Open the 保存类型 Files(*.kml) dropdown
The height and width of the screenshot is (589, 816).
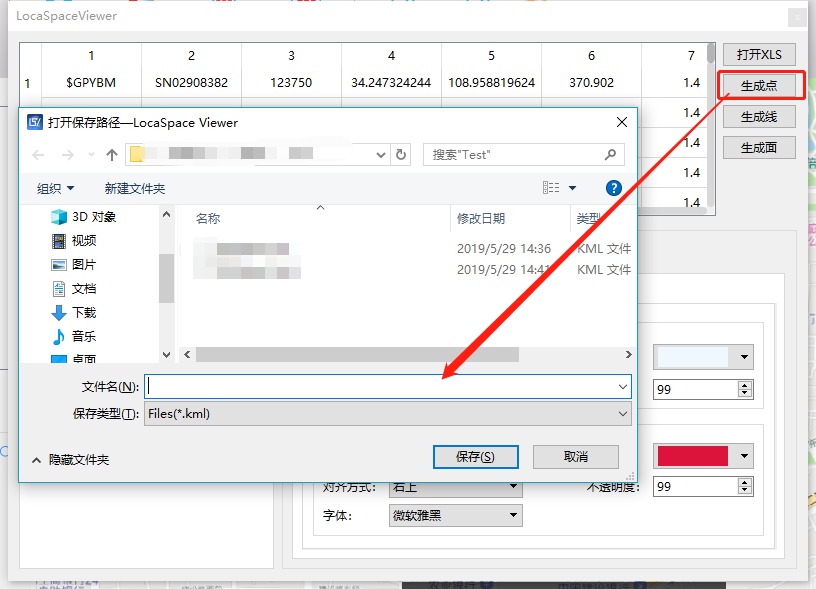coord(388,414)
